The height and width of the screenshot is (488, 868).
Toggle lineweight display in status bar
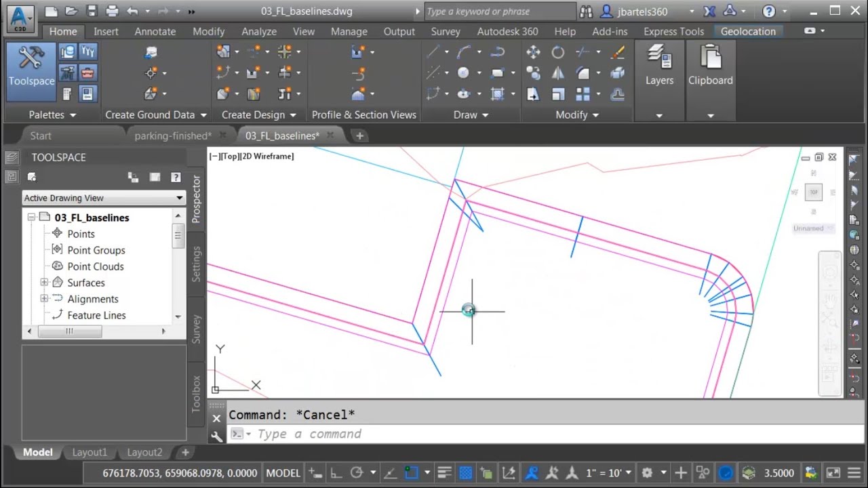click(444, 473)
